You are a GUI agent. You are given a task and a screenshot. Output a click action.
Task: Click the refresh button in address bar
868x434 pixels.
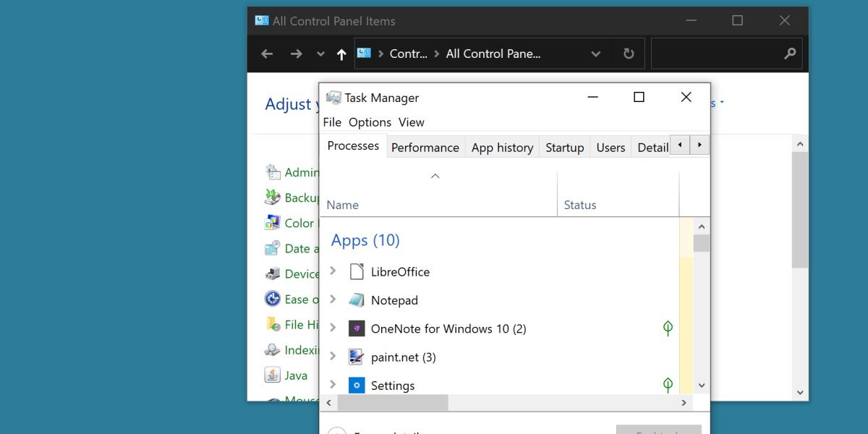point(629,54)
